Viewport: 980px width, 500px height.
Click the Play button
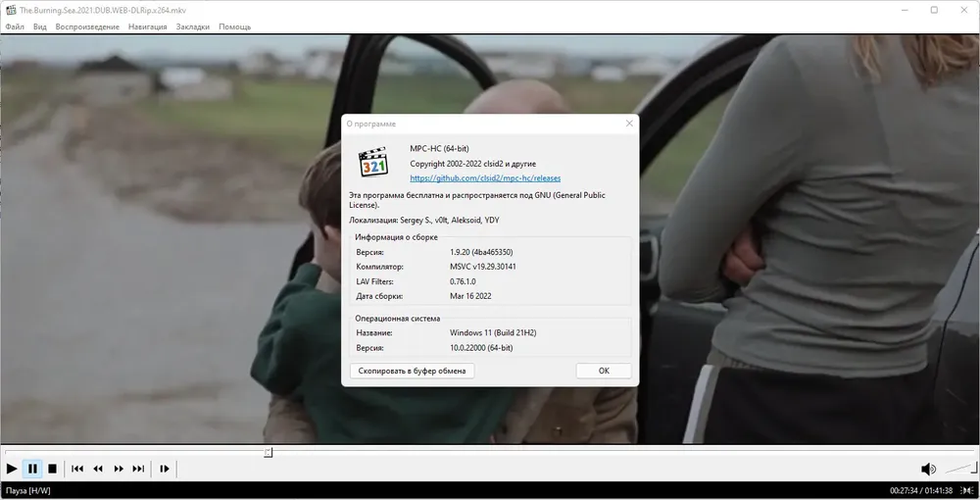coord(12,469)
